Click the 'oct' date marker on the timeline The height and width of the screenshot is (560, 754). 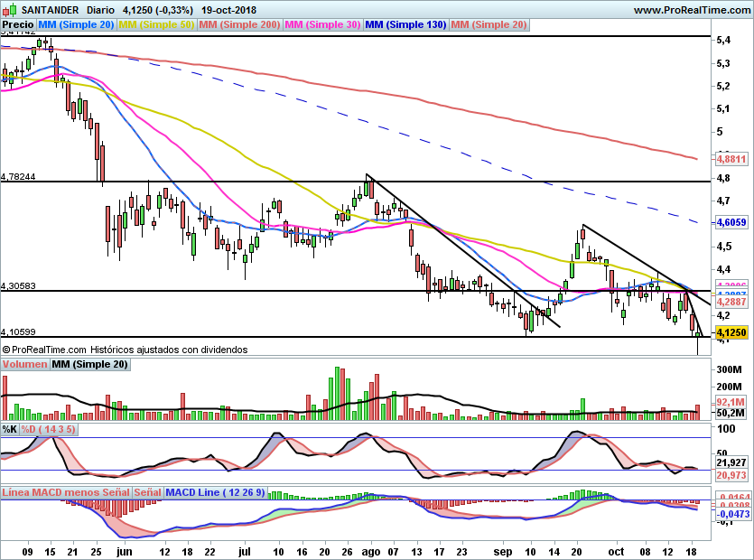click(616, 551)
